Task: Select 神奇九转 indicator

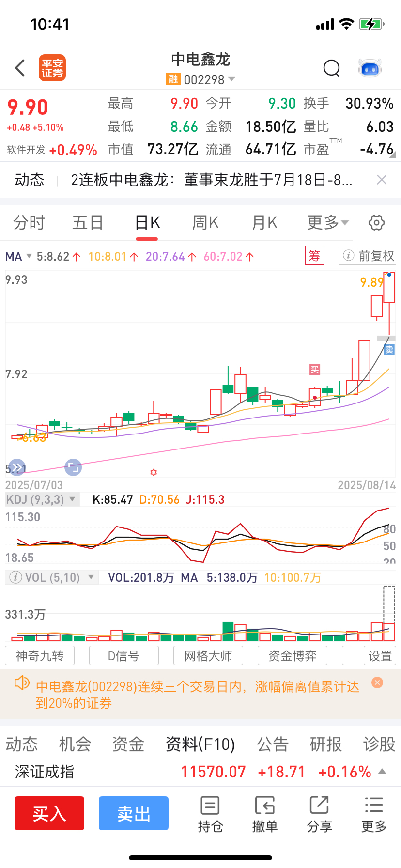Action: (x=40, y=656)
